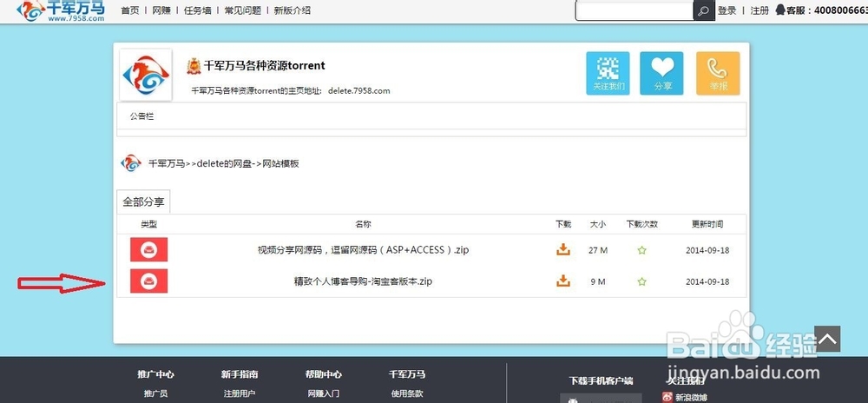Screen dimensions: 868x403
Task: Select the 全部分享 tab
Action: tap(143, 202)
